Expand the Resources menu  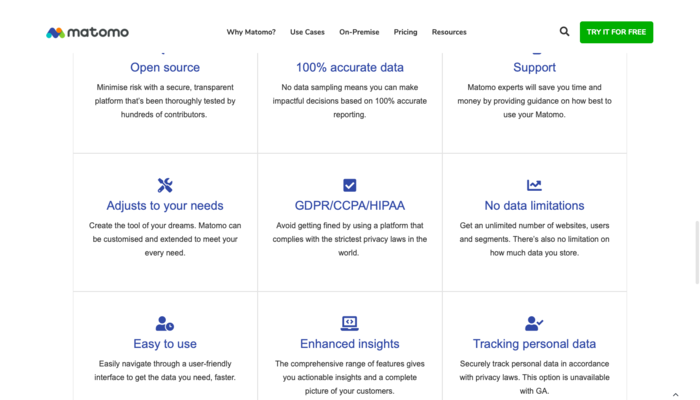click(x=449, y=32)
